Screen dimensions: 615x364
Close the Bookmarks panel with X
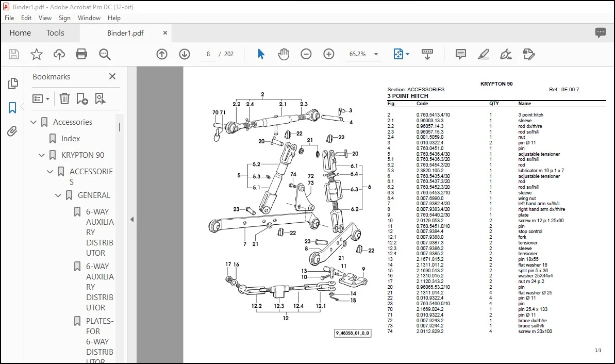112,76
